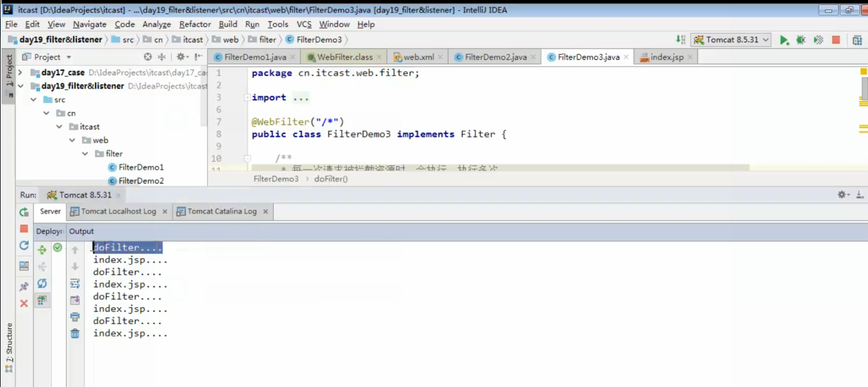Collapse the web package node
The height and width of the screenshot is (387, 868).
[72, 140]
